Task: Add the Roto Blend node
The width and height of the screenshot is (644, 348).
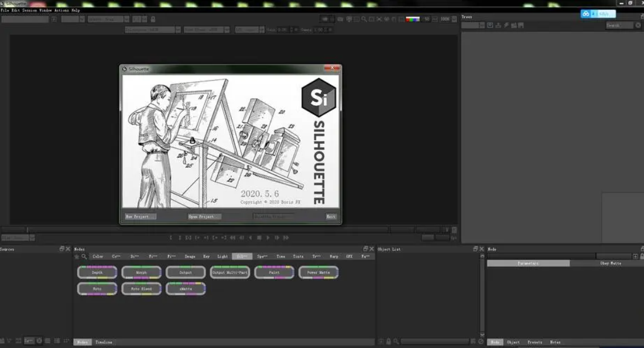Action: [x=141, y=289]
